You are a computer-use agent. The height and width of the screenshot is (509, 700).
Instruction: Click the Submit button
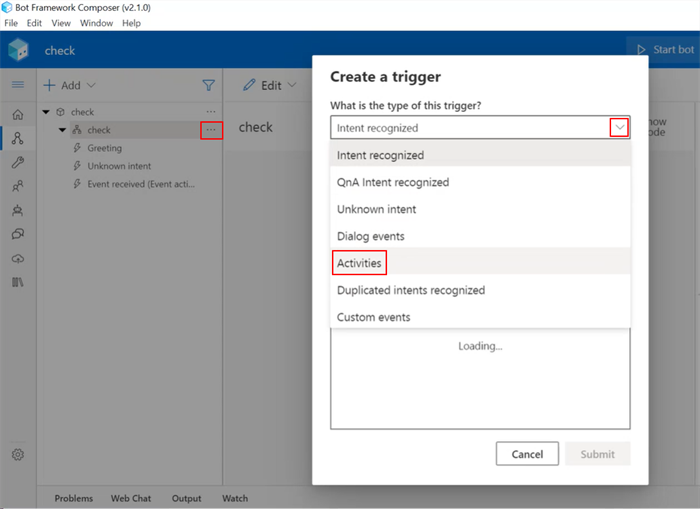598,454
